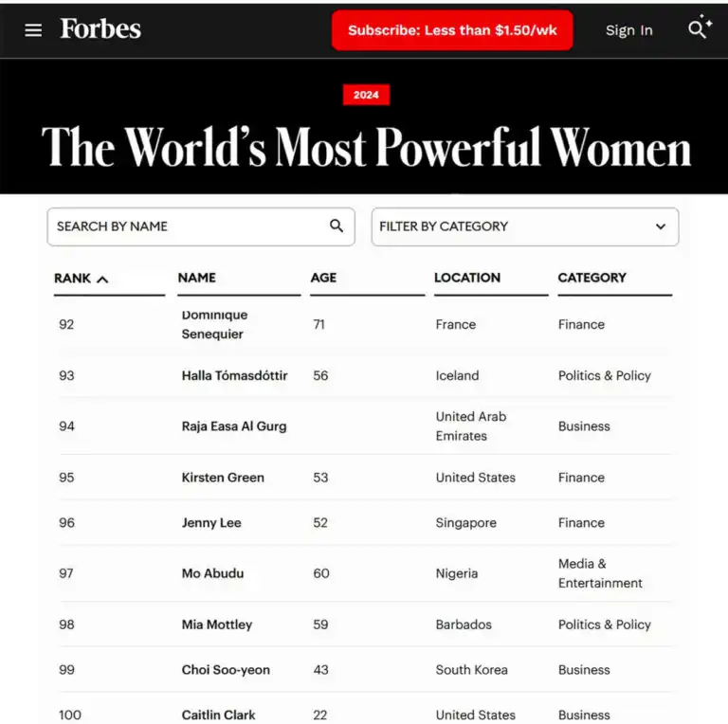Click the Sign In link
Image resolution: width=728 pixels, height=724 pixels.
coord(629,30)
